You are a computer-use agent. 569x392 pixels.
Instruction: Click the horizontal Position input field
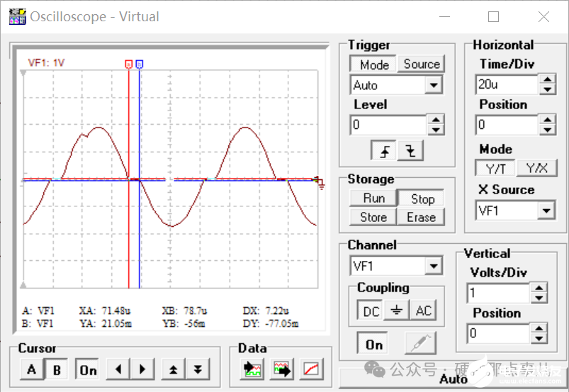(x=507, y=125)
